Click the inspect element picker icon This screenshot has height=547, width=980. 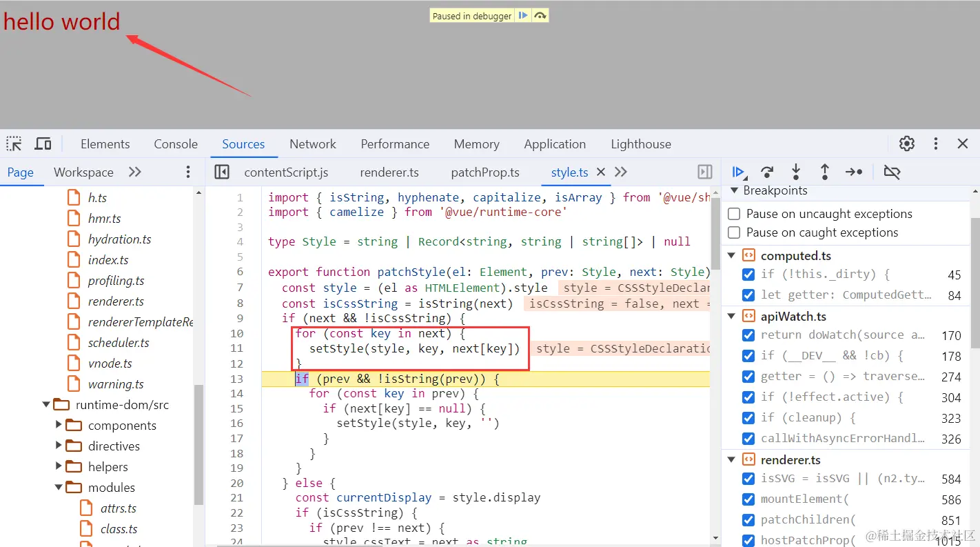click(14, 143)
